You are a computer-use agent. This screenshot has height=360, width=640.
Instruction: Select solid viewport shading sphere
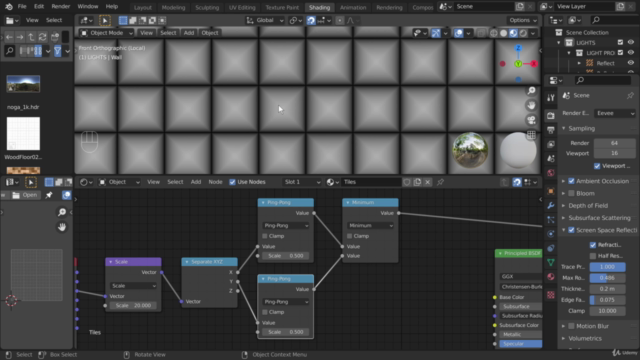coord(504,33)
